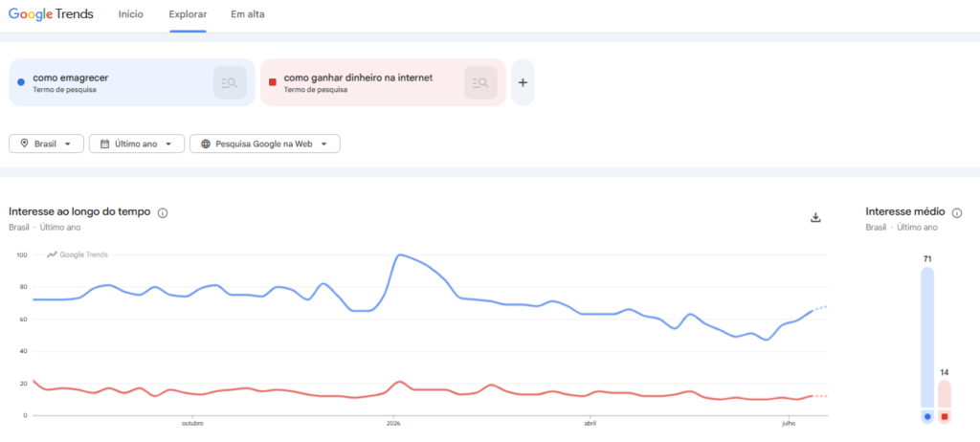Open search options for 'como emagrecer'

[230, 82]
